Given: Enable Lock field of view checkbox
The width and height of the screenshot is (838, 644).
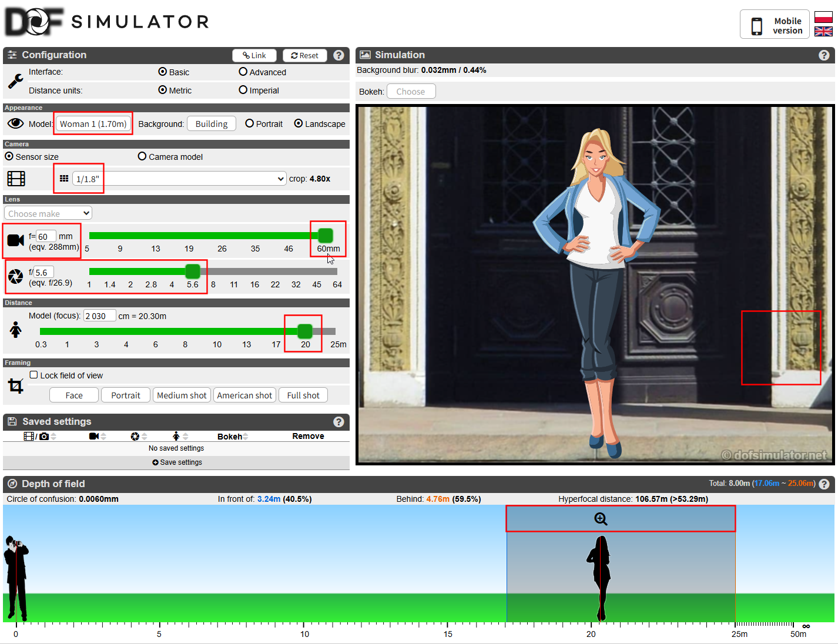Looking at the screenshot, I should (x=34, y=375).
